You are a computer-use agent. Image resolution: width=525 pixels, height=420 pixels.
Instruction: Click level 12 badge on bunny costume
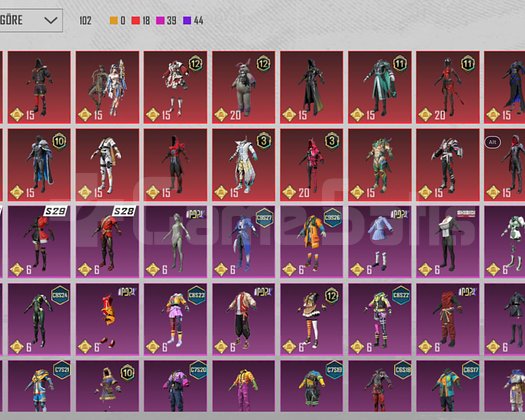(264, 63)
